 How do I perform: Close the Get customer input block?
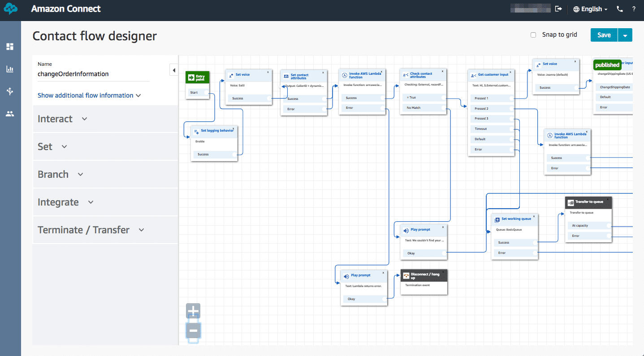(510, 72)
